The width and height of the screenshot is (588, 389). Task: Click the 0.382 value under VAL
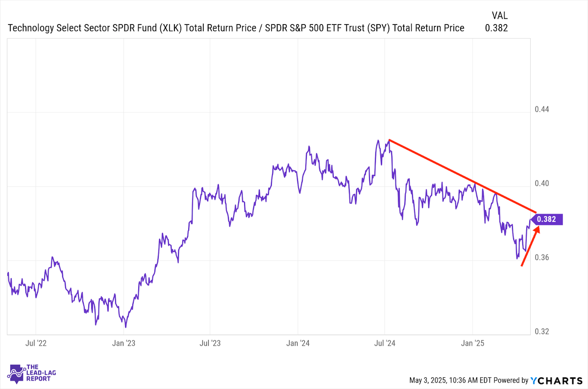496,28
